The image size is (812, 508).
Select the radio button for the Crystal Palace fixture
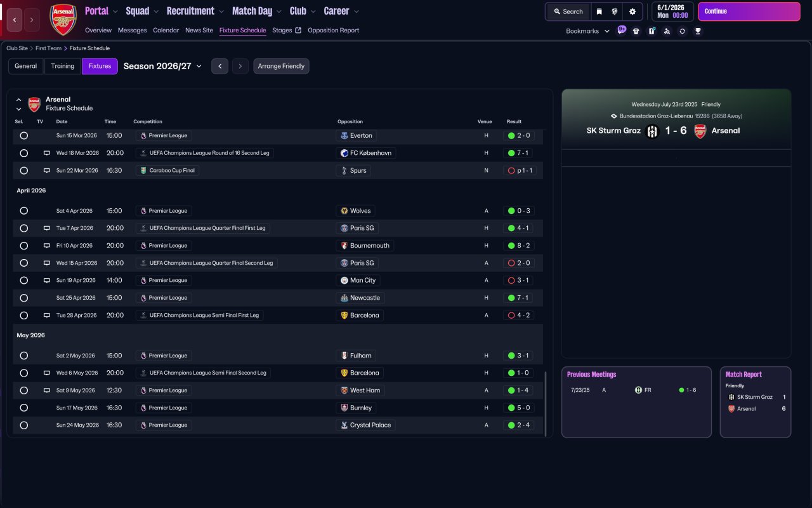(24, 425)
